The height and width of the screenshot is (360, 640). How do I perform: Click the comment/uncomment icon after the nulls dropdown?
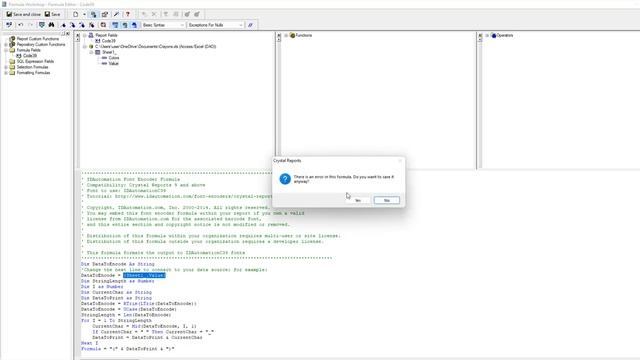pos(250,25)
